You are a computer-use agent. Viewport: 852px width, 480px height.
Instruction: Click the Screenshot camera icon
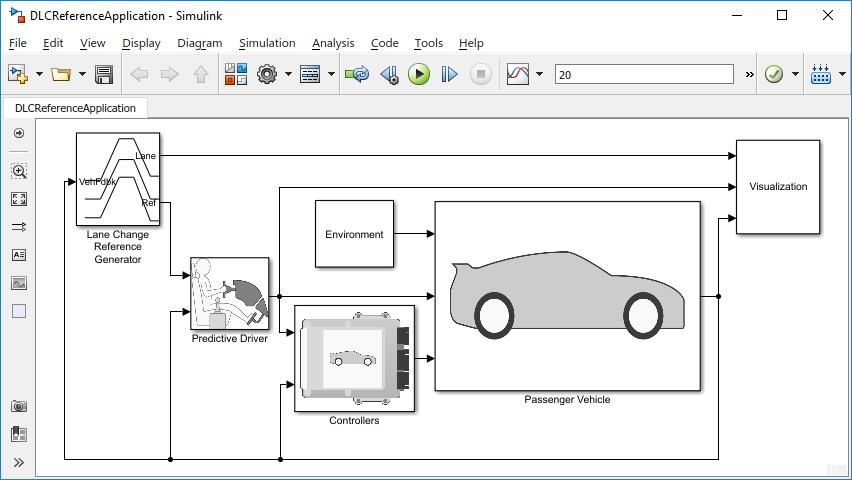click(18, 406)
